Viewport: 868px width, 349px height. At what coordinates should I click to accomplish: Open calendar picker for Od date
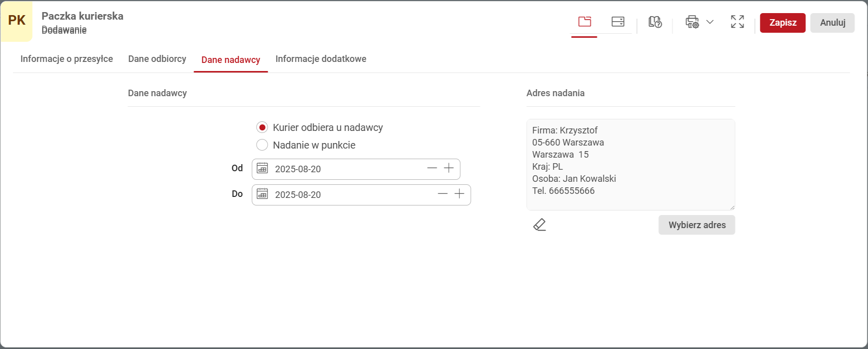[263, 168]
